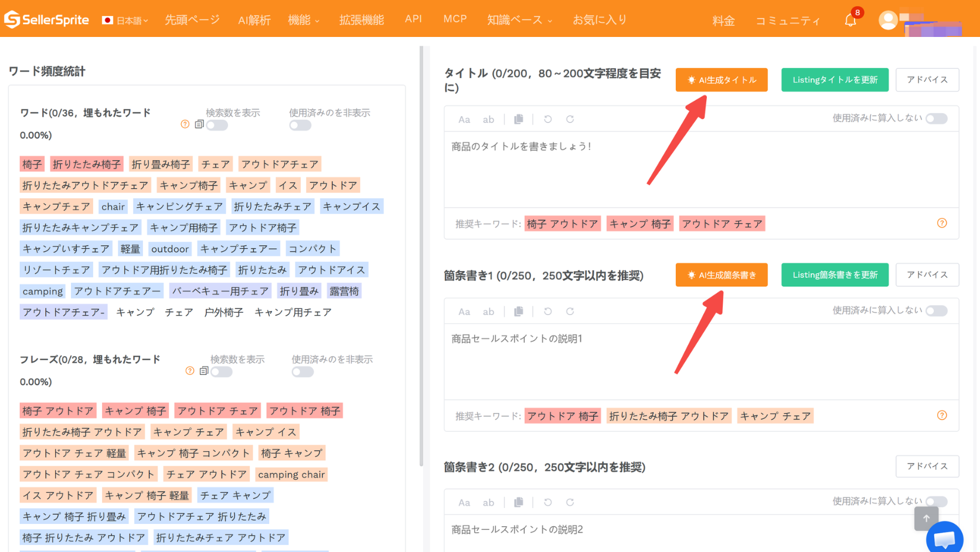Expand the 機能 menu dropdown

pyautogui.click(x=304, y=20)
